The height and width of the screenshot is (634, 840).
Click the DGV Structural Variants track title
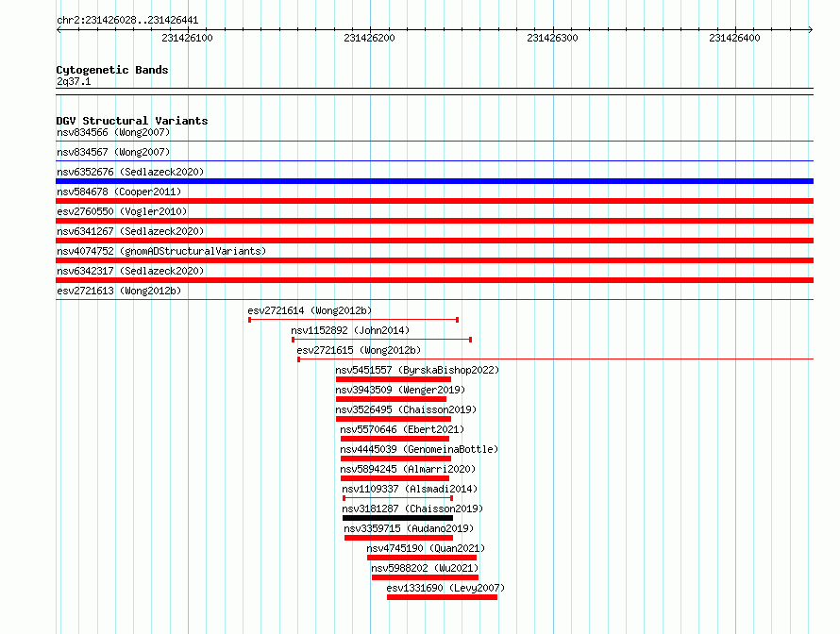pos(132,121)
